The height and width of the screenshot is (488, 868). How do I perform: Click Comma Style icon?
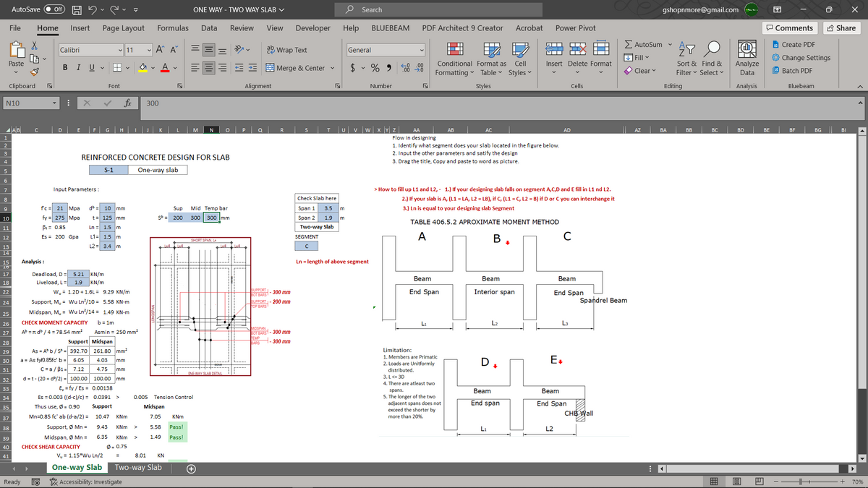coord(389,68)
